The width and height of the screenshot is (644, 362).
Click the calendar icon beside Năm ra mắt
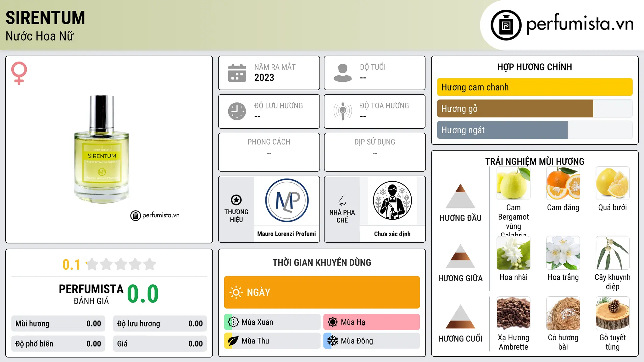tap(237, 73)
